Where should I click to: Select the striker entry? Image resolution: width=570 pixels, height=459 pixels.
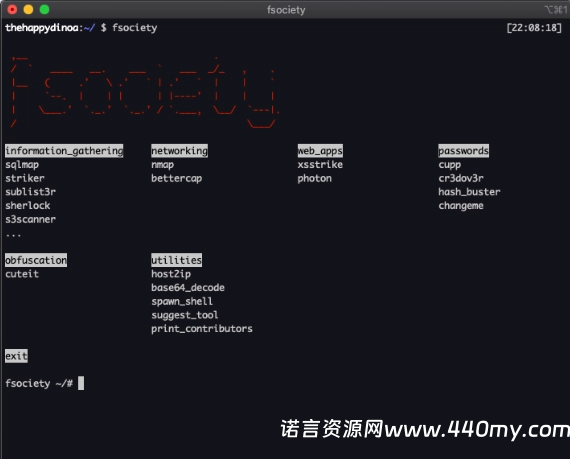pyautogui.click(x=25, y=178)
